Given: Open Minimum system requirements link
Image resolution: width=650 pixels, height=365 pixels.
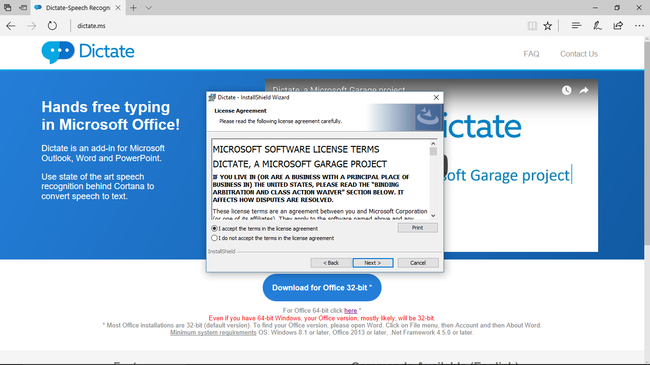Looking at the screenshot, I should 213,333.
